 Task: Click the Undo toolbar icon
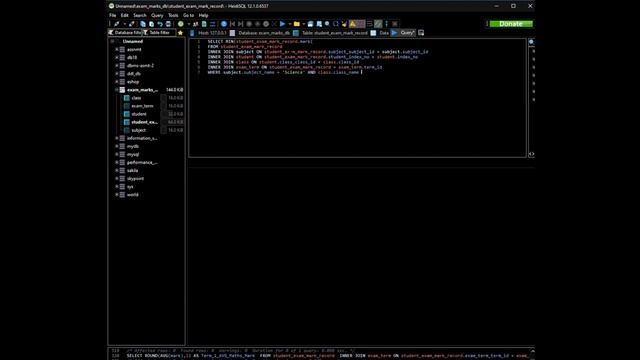click(x=160, y=24)
